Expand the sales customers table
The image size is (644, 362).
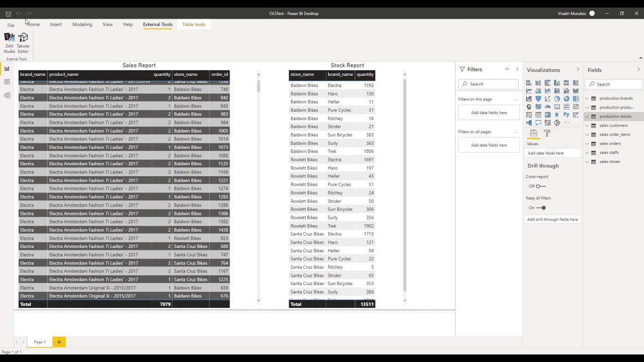(x=587, y=126)
